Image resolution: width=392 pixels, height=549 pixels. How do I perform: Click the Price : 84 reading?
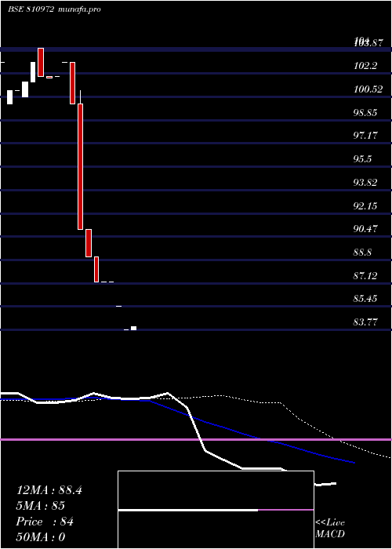coord(45,522)
